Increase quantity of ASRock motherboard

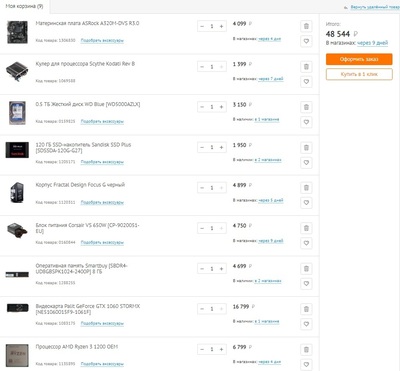(221, 26)
